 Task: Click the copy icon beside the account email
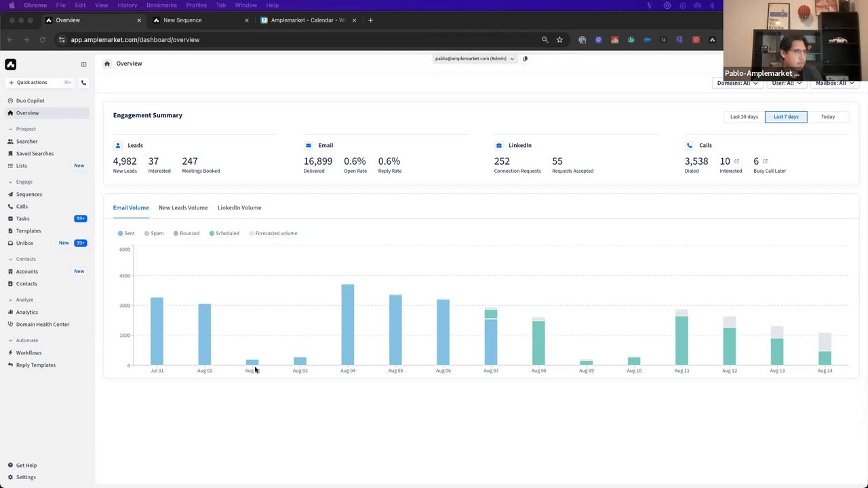pyautogui.click(x=525, y=59)
